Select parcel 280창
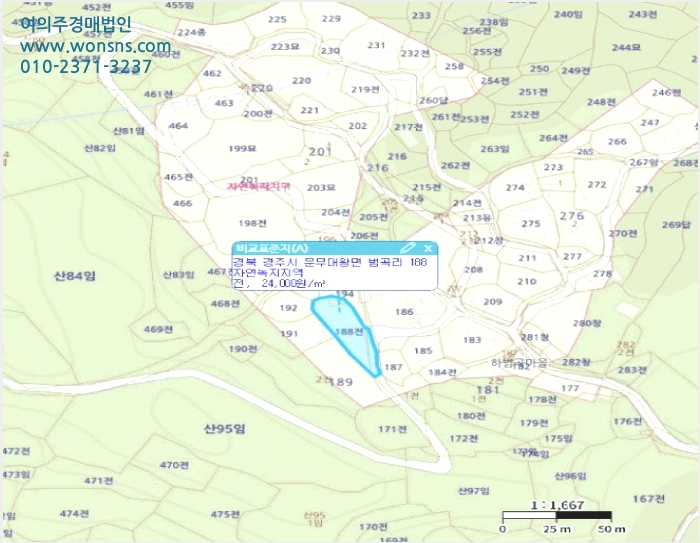Image resolution: width=700 pixels, height=543 pixels. 587,323
